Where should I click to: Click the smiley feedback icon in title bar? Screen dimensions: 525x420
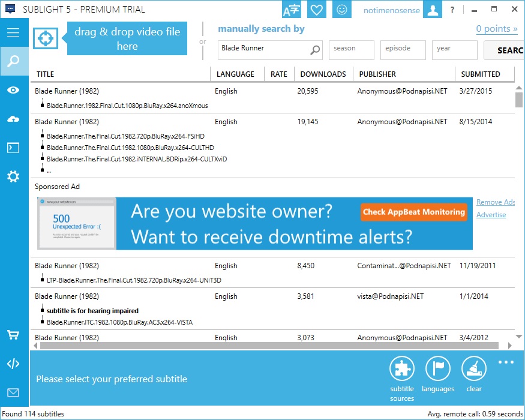341,10
